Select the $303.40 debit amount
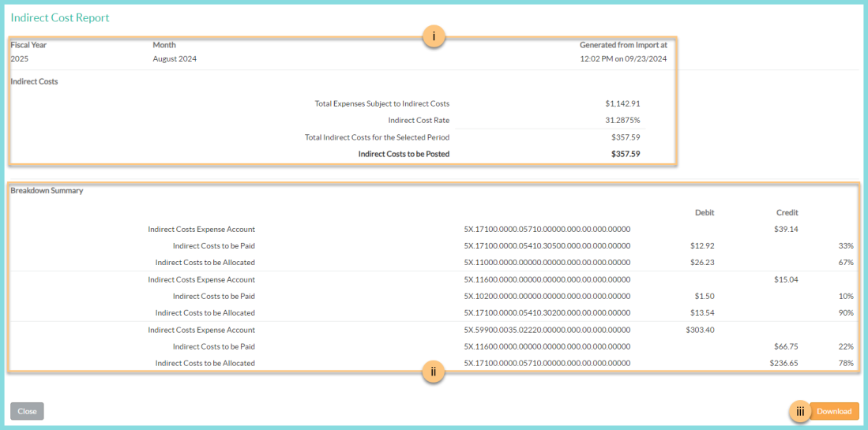Image resolution: width=868 pixels, height=430 pixels. pyautogui.click(x=701, y=330)
